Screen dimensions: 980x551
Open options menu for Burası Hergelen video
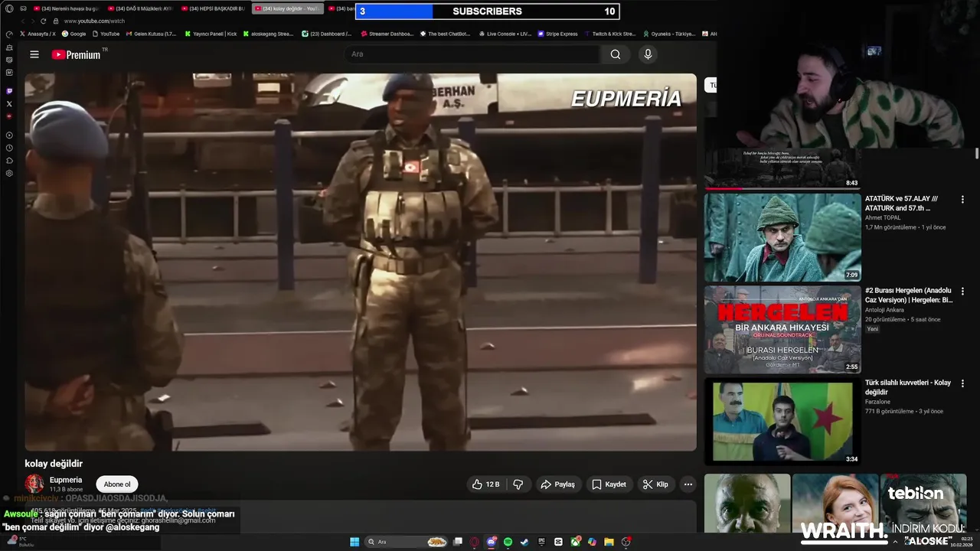[962, 292]
